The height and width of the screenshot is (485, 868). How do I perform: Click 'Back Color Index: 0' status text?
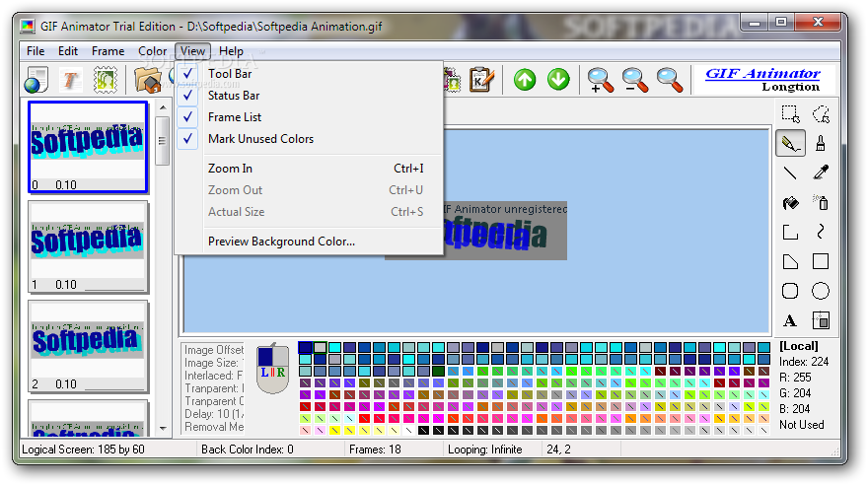pos(247,450)
